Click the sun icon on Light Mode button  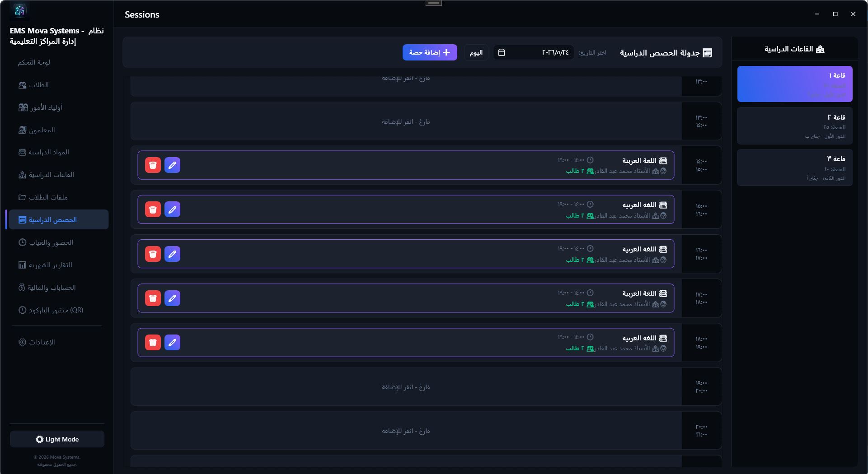(40, 439)
